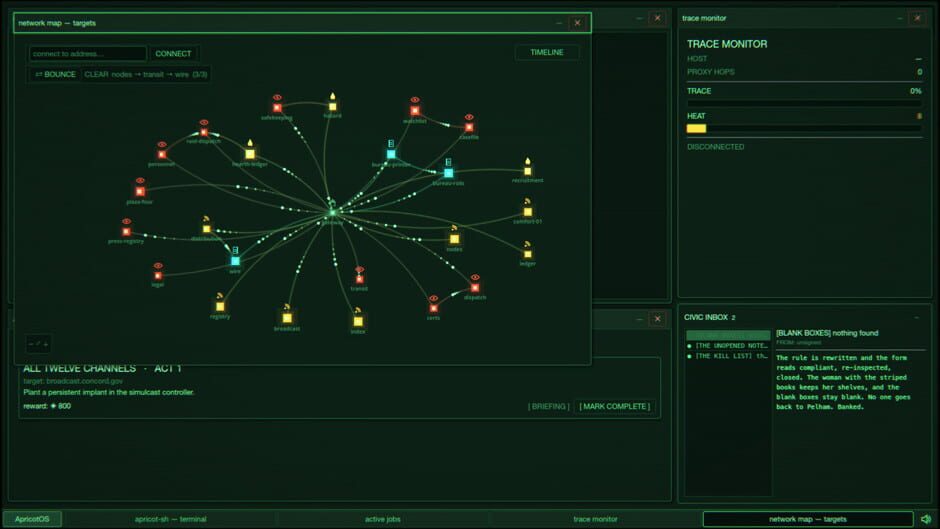Open the BRIEFING link for the job
This screenshot has height=529, width=940.
click(549, 406)
